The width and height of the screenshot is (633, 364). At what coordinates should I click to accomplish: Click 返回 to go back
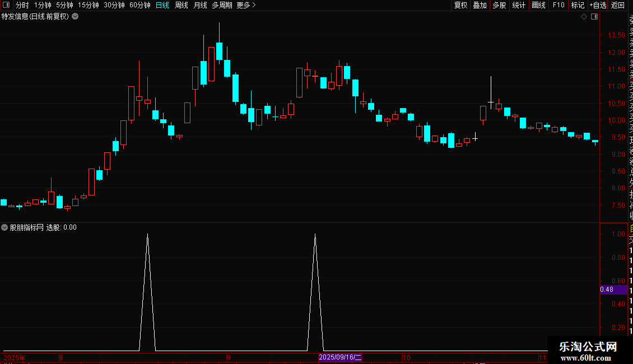point(618,5)
